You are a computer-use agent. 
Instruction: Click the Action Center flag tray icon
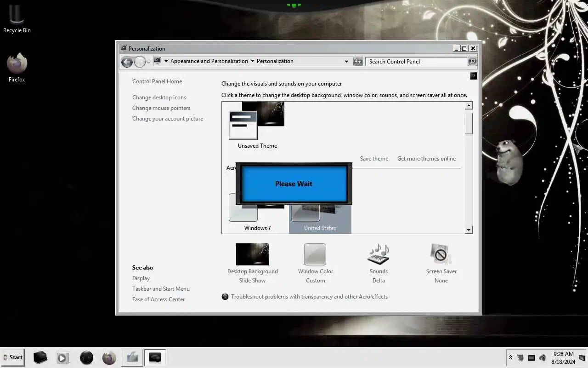tap(520, 357)
